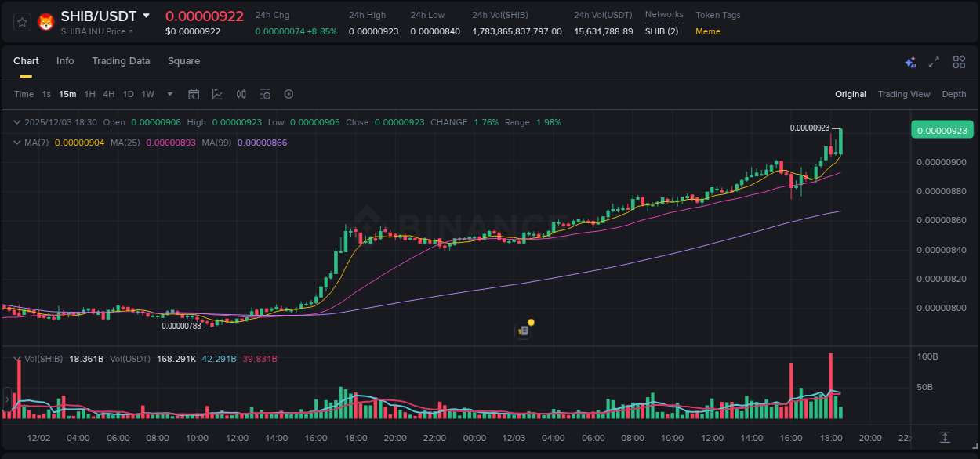Open the chart settings hexagon icon
Image resolution: width=980 pixels, height=459 pixels.
tap(289, 94)
